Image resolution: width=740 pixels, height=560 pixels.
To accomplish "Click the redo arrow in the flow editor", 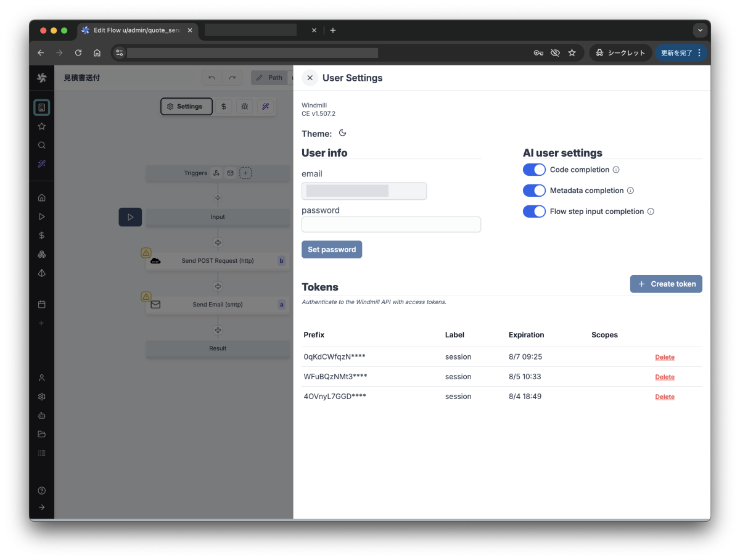I will (232, 78).
